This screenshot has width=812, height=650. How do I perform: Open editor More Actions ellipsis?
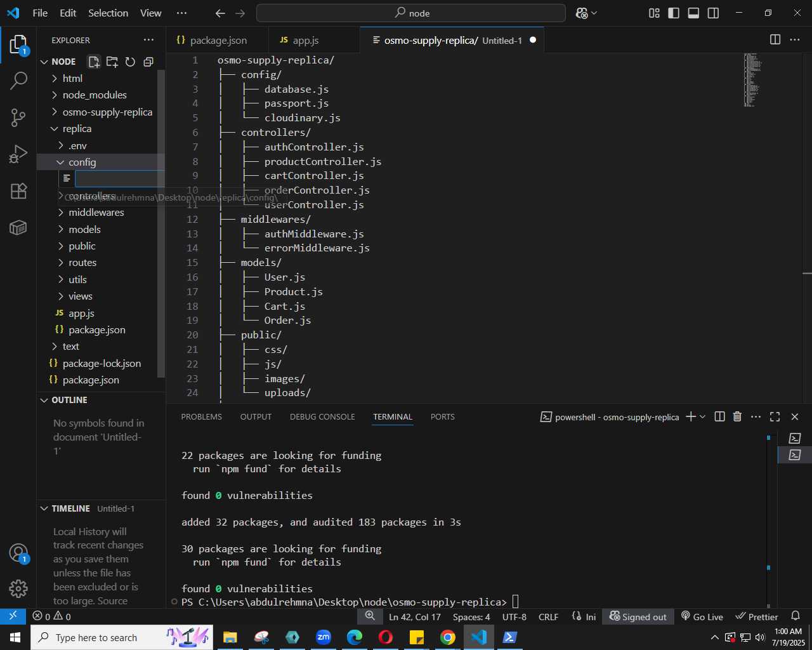coord(795,40)
